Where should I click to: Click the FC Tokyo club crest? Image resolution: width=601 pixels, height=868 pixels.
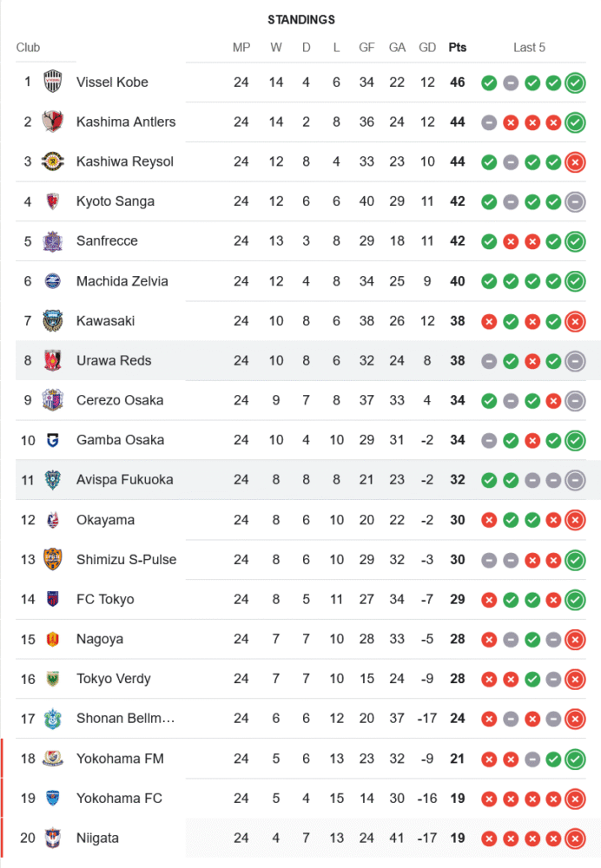[x=53, y=599]
